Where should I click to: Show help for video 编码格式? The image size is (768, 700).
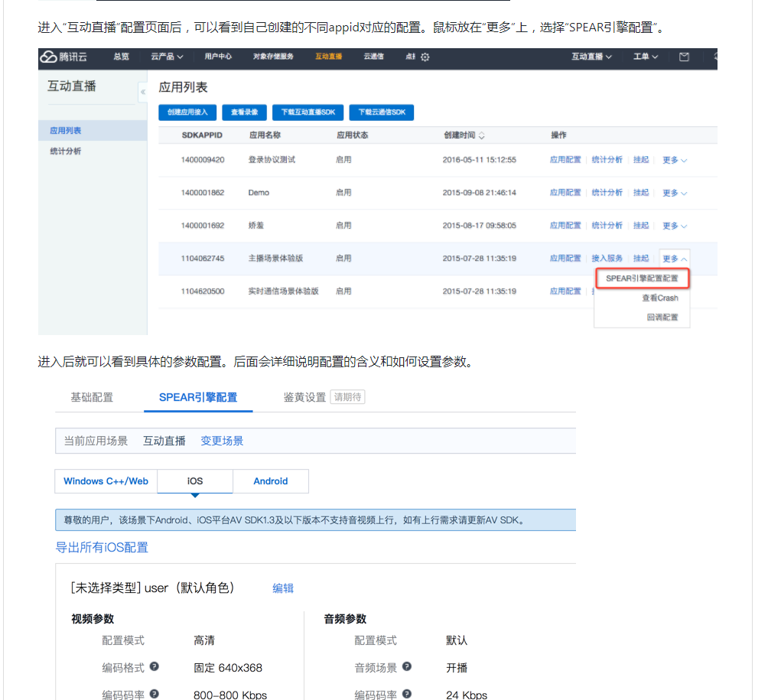pyautogui.click(x=155, y=666)
